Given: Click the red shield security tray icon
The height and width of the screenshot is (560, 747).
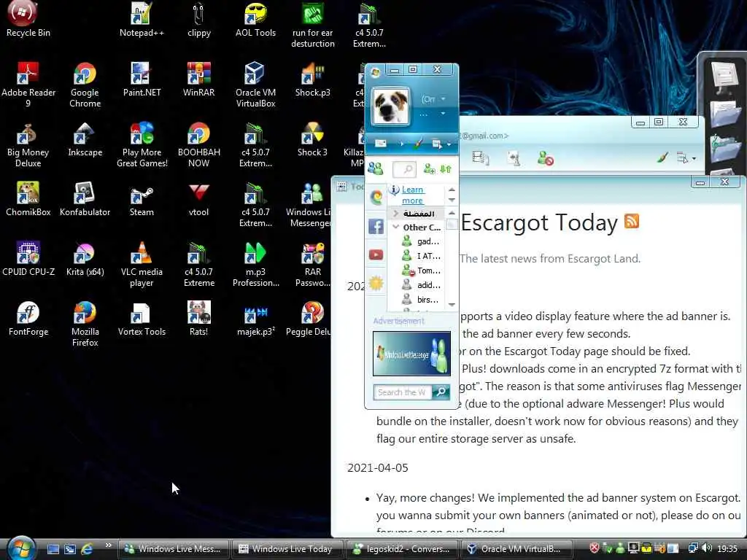Looking at the screenshot, I should (x=594, y=548).
